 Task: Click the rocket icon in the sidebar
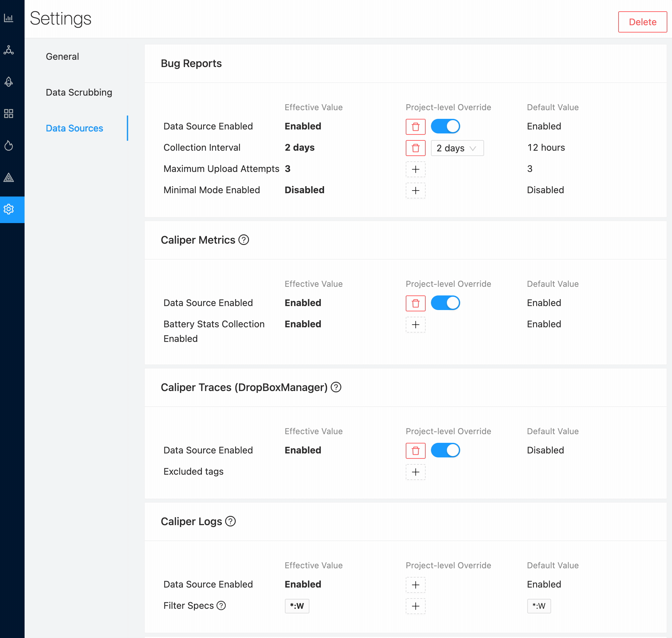[9, 82]
